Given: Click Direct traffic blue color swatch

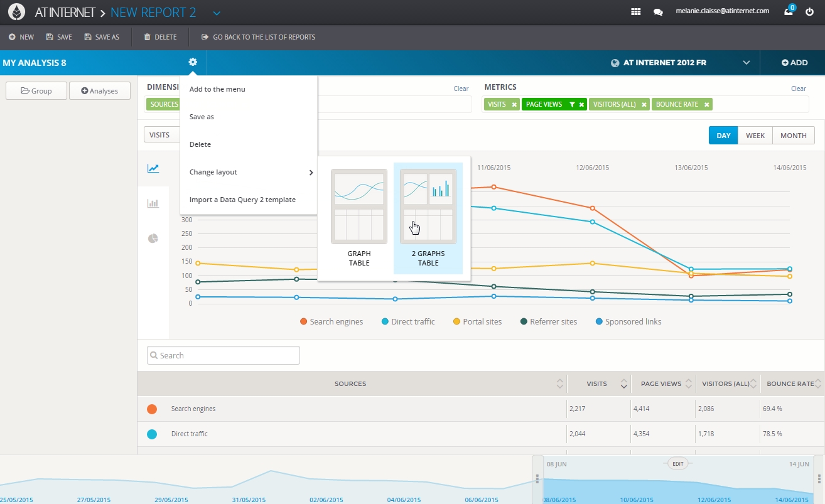Looking at the screenshot, I should [x=152, y=434].
